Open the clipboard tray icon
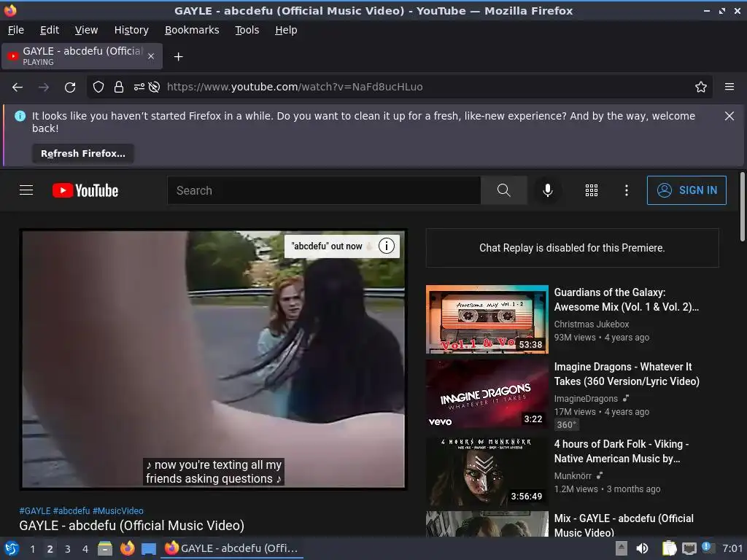 (670, 548)
